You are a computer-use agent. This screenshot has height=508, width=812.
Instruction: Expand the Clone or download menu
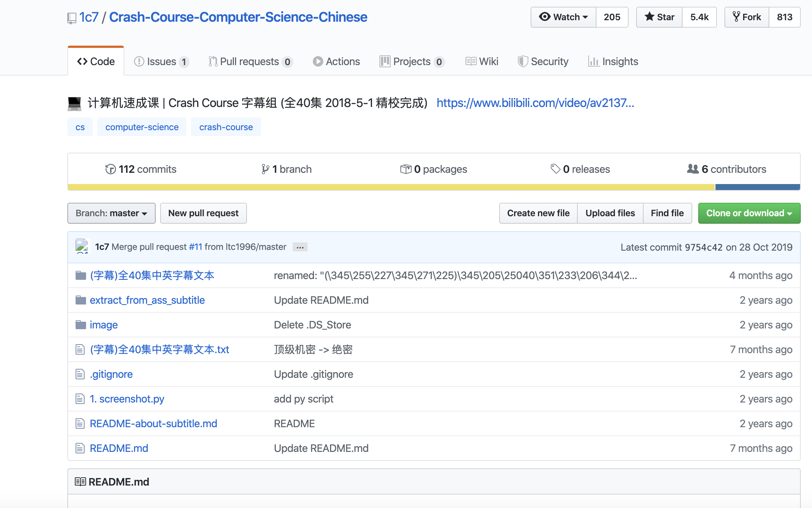(749, 213)
